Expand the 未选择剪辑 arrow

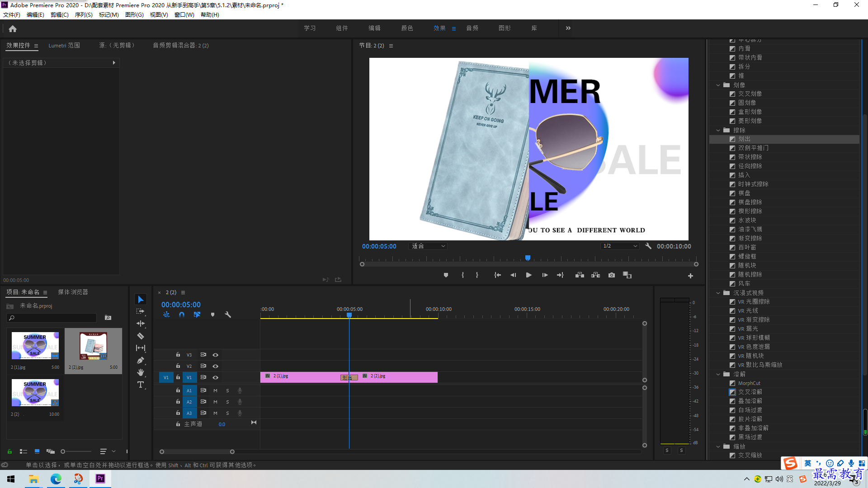(x=114, y=63)
